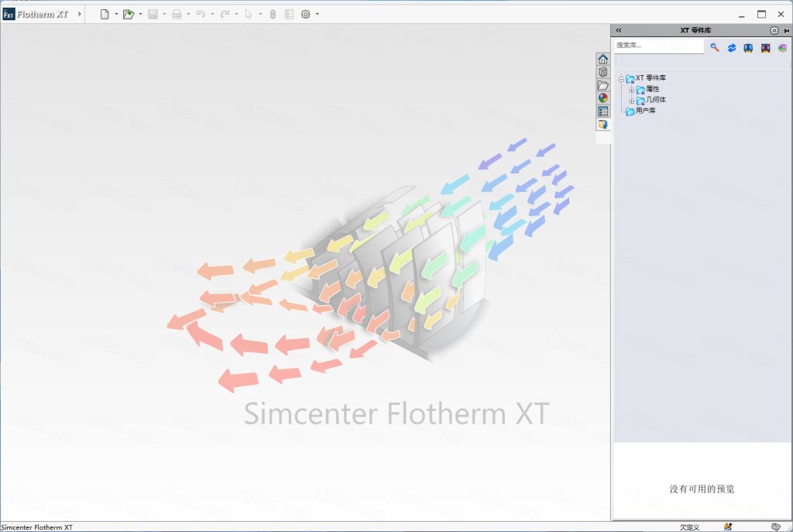Open library panel gear settings
The height and width of the screenshot is (532, 793).
tap(774, 30)
